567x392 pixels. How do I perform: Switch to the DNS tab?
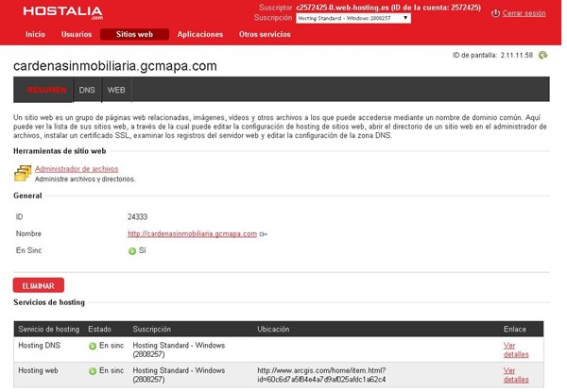[87, 90]
